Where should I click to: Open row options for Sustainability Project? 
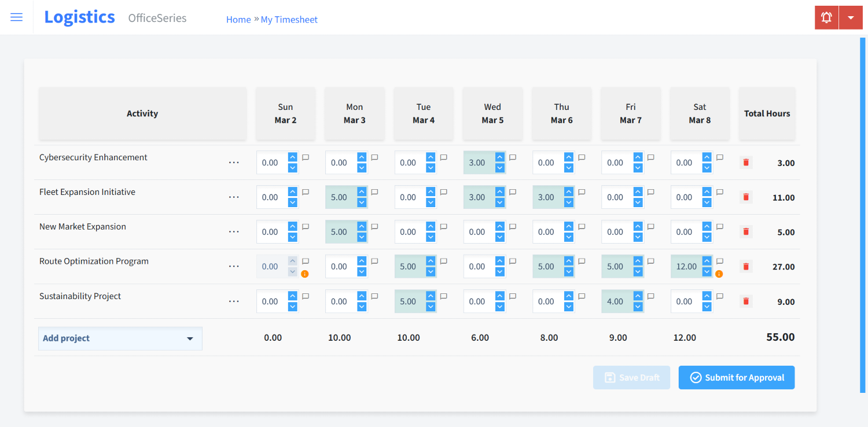click(234, 301)
